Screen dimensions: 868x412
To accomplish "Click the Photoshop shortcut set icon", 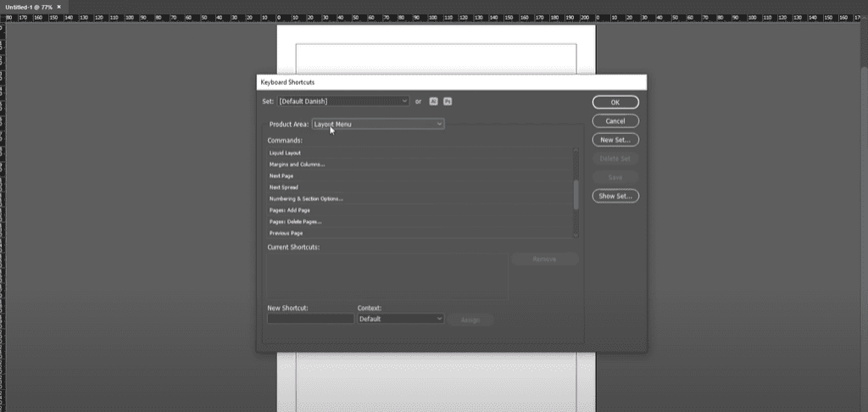I will [448, 101].
